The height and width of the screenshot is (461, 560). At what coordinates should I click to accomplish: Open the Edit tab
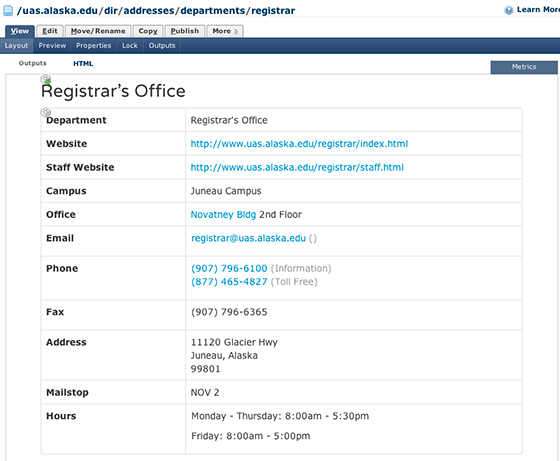(x=50, y=31)
